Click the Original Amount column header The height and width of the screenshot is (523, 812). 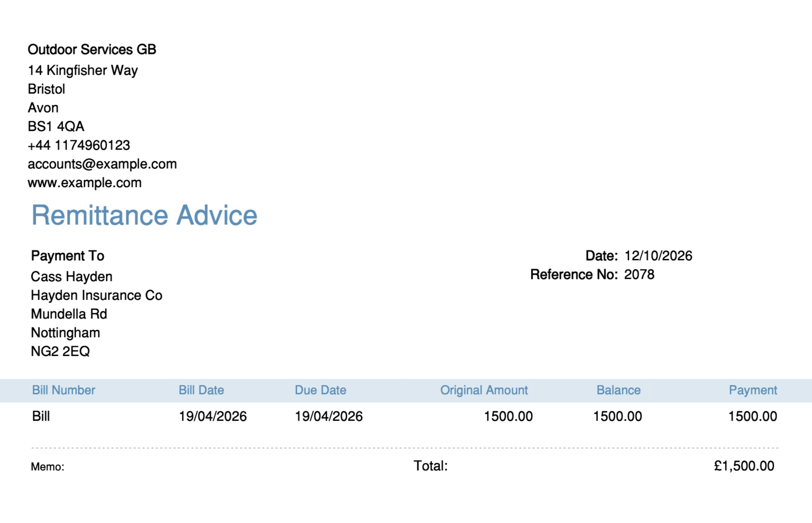tap(484, 390)
